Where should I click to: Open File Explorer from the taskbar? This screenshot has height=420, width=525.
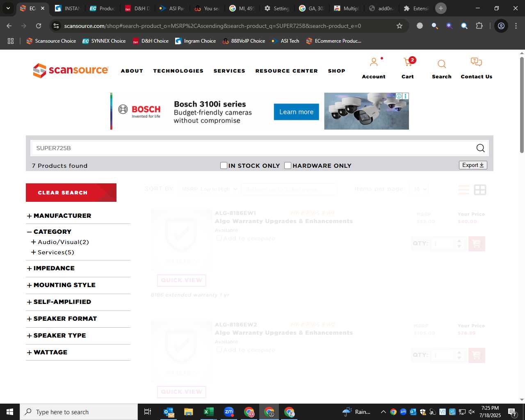click(x=188, y=412)
